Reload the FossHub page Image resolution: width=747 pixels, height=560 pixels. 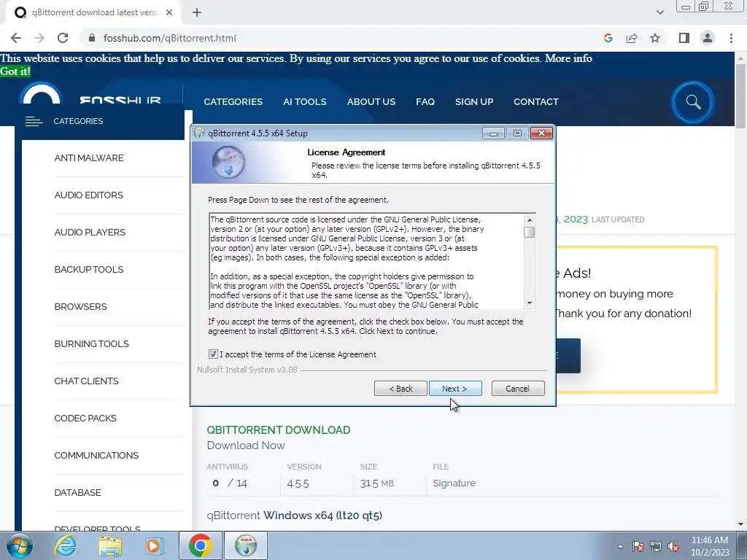click(x=63, y=38)
